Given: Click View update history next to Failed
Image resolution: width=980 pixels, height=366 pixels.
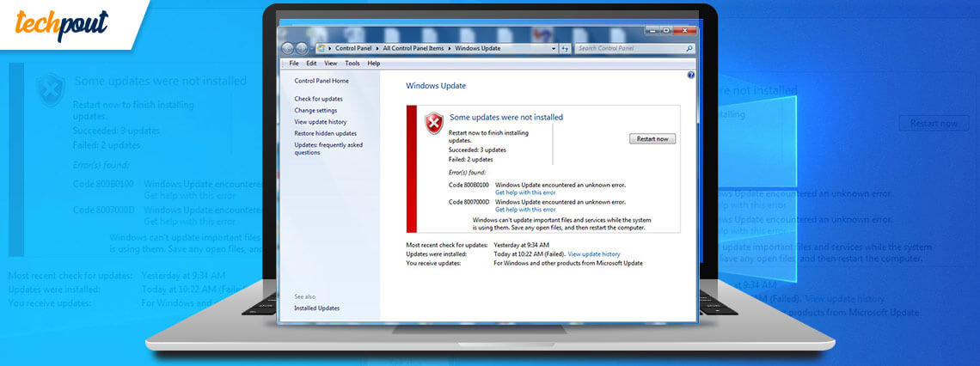Looking at the screenshot, I should point(594,254).
